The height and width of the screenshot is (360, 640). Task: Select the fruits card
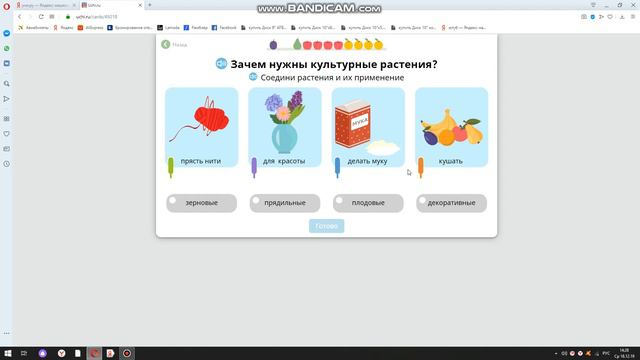[x=451, y=127]
